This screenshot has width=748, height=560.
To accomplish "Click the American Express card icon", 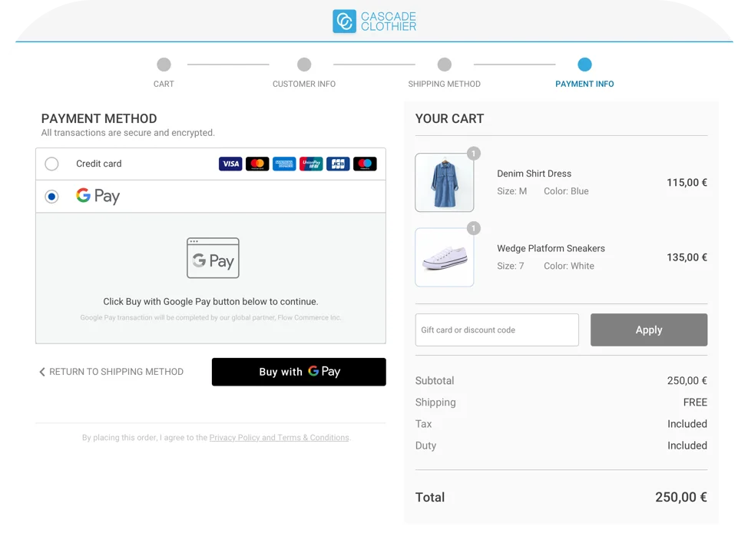I will click(x=284, y=164).
